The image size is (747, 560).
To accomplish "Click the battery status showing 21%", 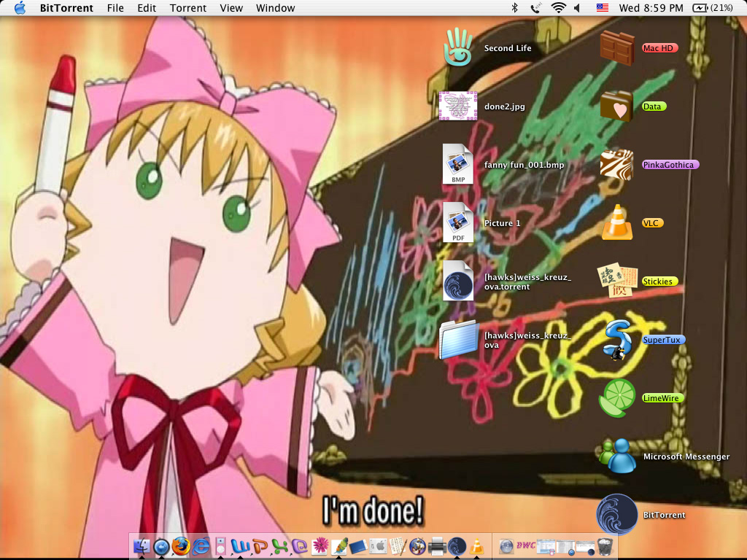I will pos(712,8).
